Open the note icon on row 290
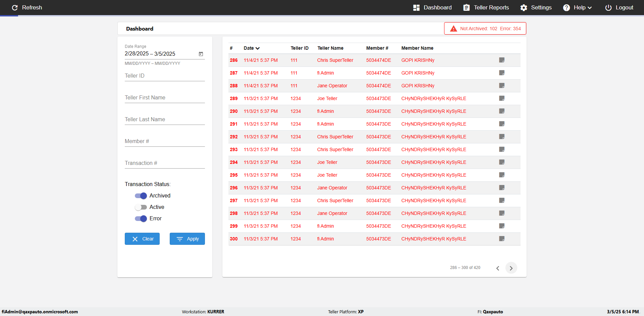Viewport: 644px width, 316px height. pyautogui.click(x=502, y=111)
